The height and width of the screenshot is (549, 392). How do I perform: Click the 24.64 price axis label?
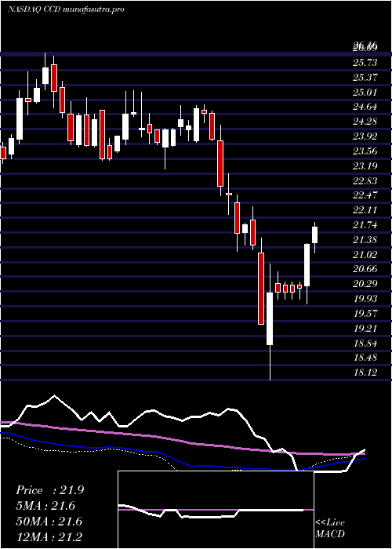tap(365, 107)
